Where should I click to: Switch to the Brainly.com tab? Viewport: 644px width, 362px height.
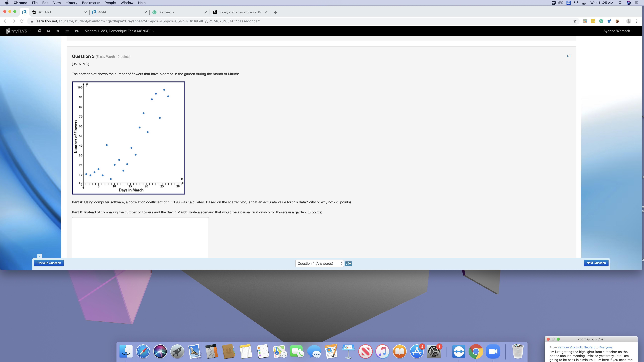[x=239, y=12]
